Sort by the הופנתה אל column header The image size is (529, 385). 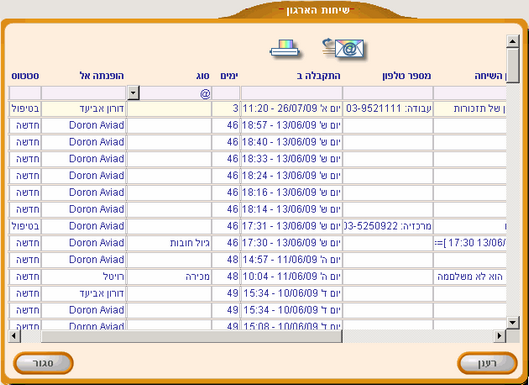pyautogui.click(x=101, y=76)
